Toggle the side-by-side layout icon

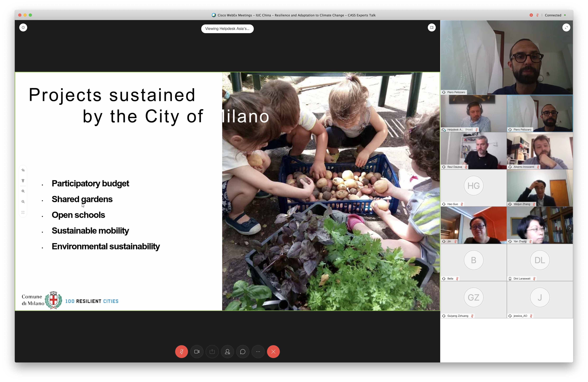point(432,27)
